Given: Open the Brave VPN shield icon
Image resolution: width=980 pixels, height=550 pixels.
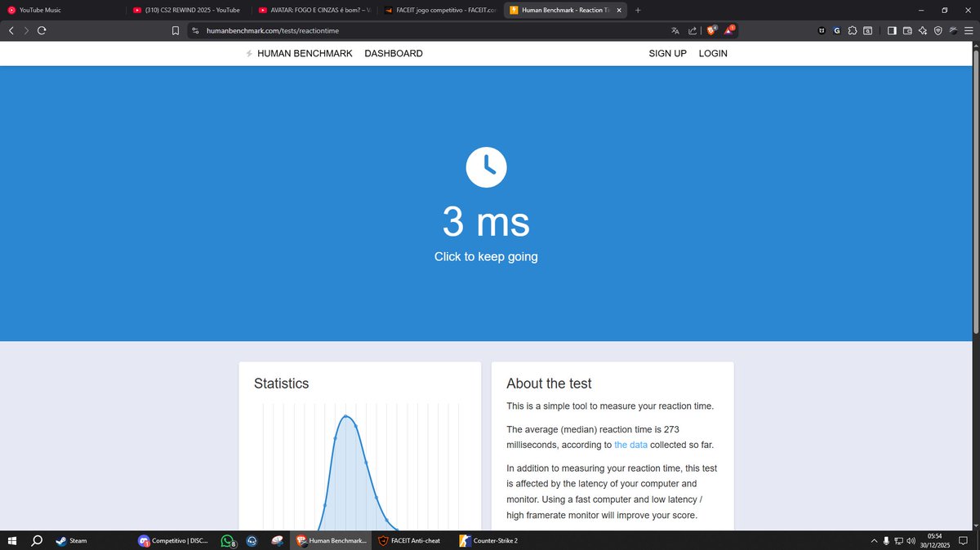Looking at the screenshot, I should 938,31.
